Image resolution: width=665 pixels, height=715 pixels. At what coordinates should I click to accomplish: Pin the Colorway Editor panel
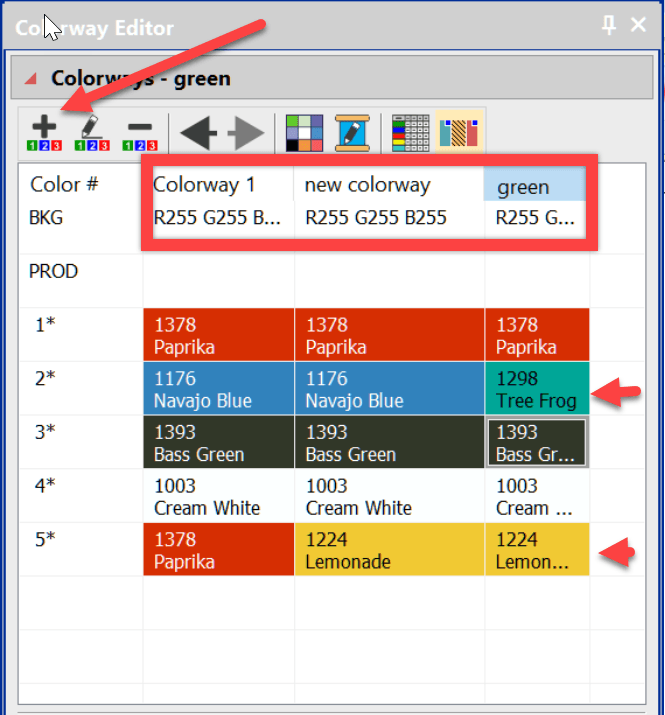coord(608,26)
